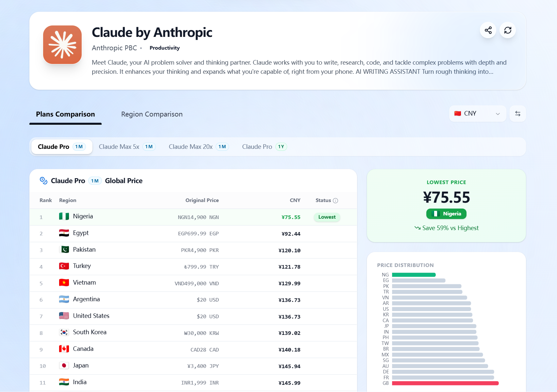The image size is (557, 392).
Task: Open the CNY currency dropdown
Action: [x=478, y=114]
